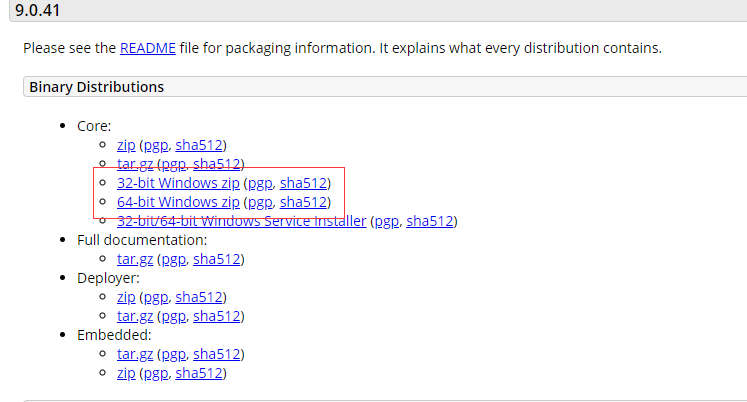Open pgp signature for 64-bit Windows zip
Image resolution: width=747 pixels, height=402 pixels.
click(x=258, y=203)
